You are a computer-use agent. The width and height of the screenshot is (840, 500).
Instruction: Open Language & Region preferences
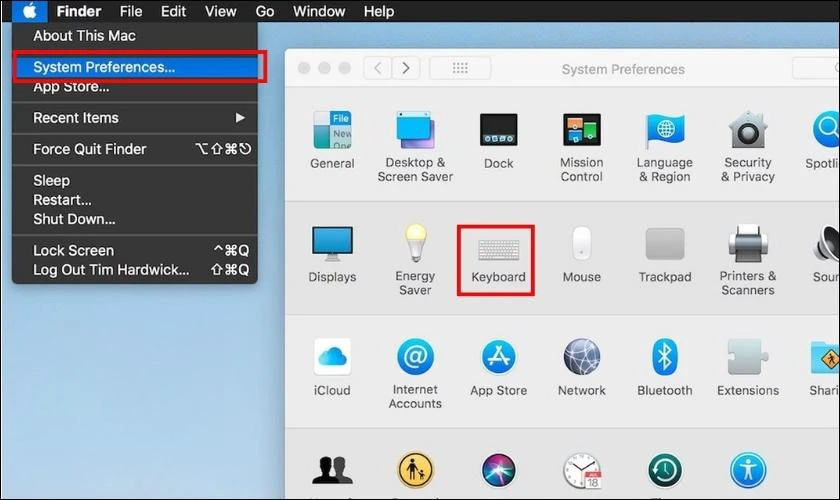click(665, 147)
